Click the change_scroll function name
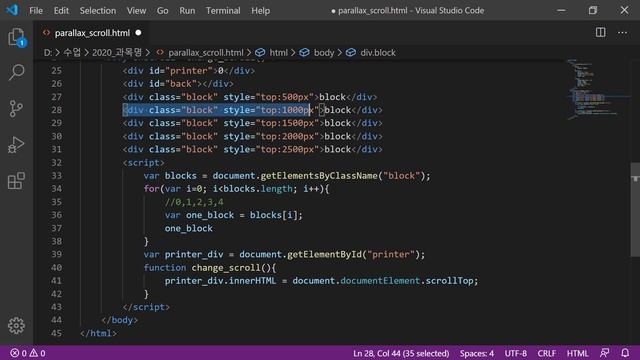 point(226,267)
